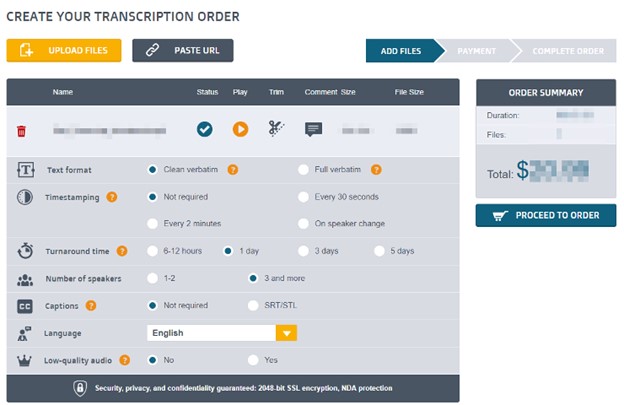This screenshot has height=405, width=624.
Task: Select the Full verbatim text format
Action: pyautogui.click(x=303, y=170)
